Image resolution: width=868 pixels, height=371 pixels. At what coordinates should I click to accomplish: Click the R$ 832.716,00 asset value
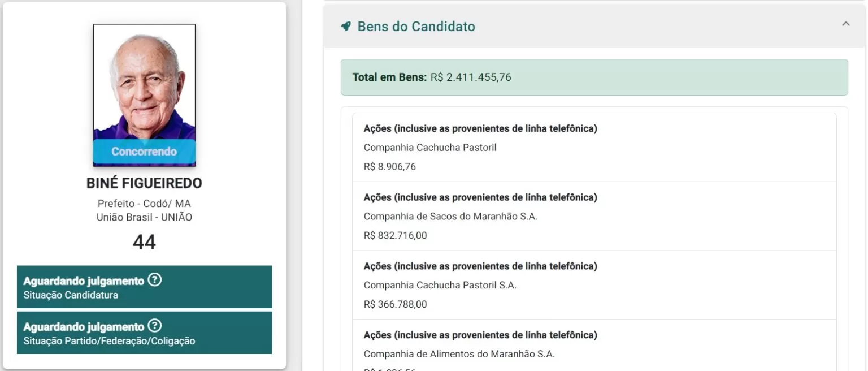coord(396,236)
